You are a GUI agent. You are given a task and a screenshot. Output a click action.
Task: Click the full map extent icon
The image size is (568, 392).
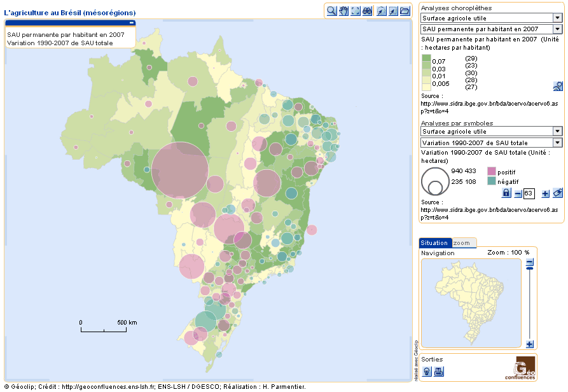(x=354, y=10)
